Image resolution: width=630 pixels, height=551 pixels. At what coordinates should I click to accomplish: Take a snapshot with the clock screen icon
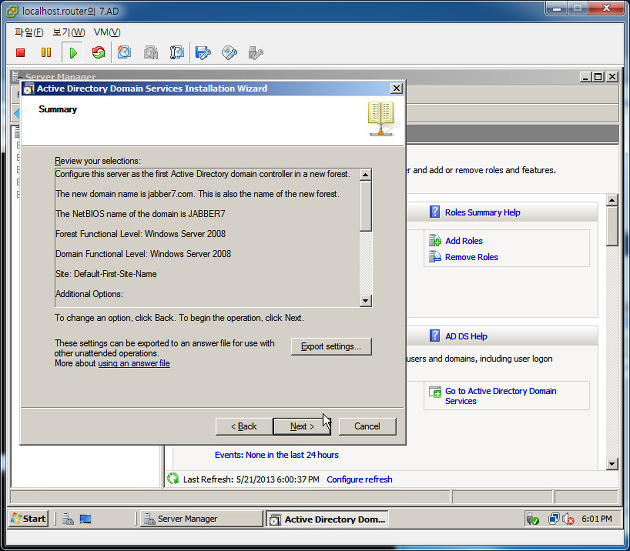(124, 52)
